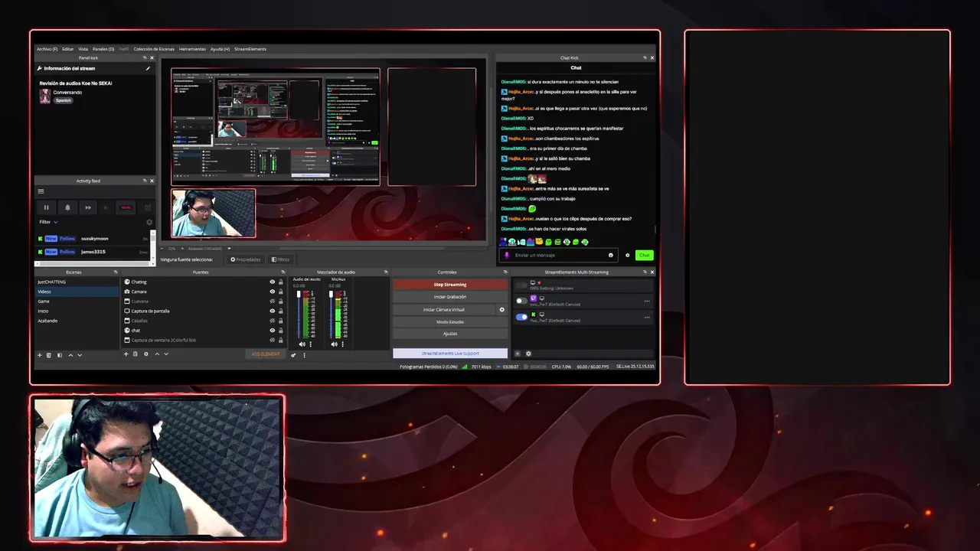Click Iniciar Grabación button
Viewport: 980px width, 551px height.
[x=450, y=297]
